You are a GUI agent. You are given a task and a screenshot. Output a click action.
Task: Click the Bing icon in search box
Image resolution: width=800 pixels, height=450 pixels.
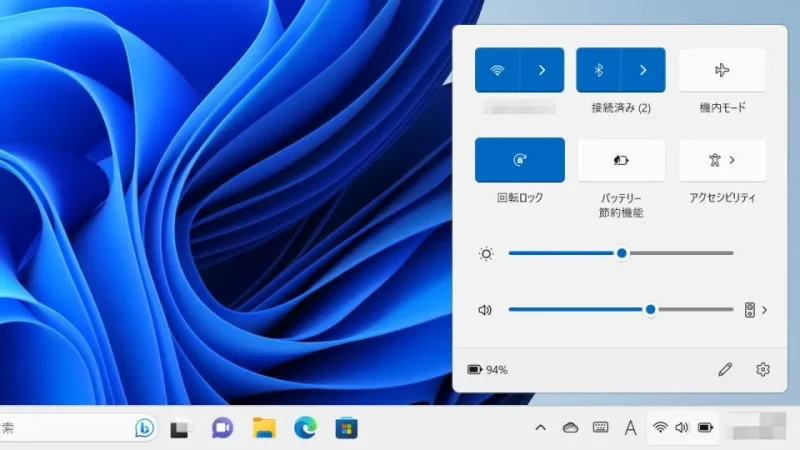click(x=144, y=428)
